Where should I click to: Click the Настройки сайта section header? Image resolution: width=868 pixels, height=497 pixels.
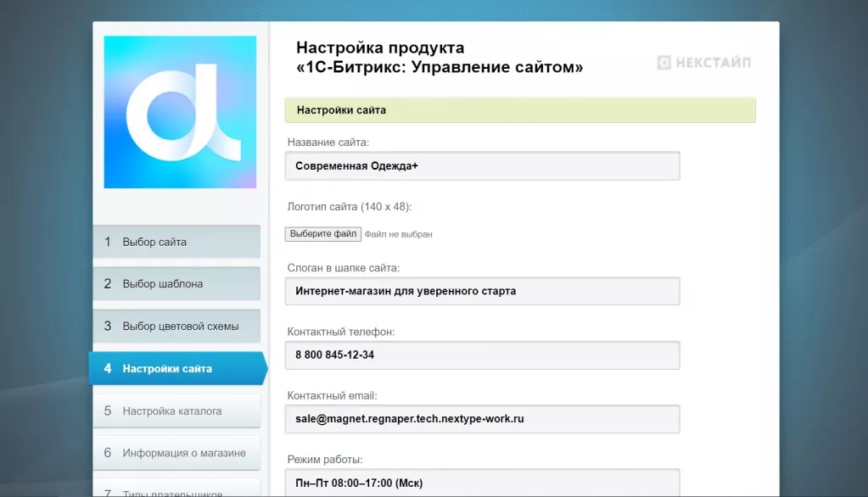520,110
